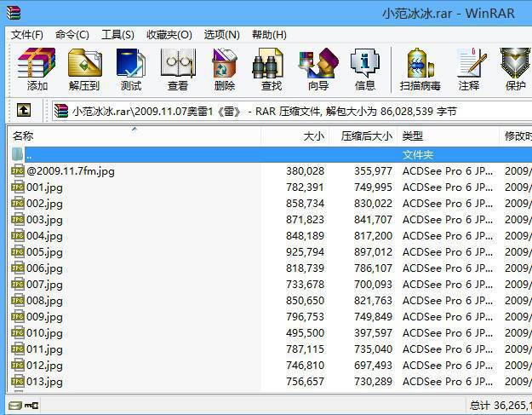Select file 012.jpg
This screenshot has width=532, height=415.
tap(44, 366)
